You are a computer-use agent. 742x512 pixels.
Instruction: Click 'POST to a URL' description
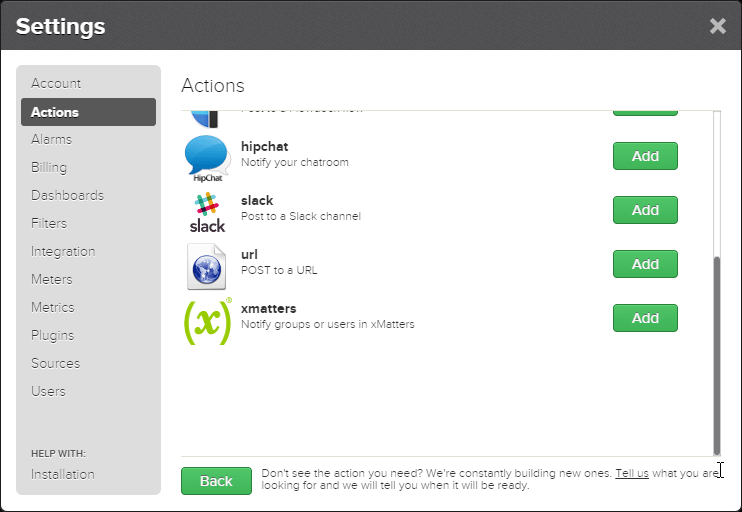coord(279,270)
